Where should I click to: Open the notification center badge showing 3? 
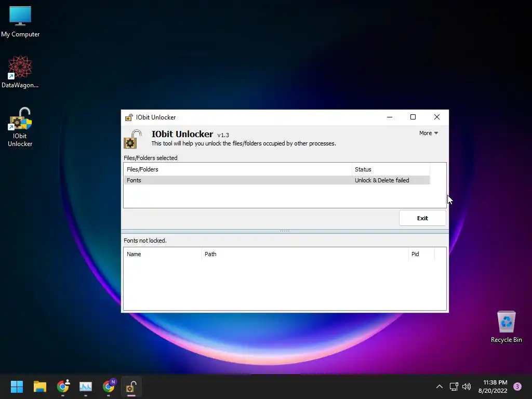[517, 387]
